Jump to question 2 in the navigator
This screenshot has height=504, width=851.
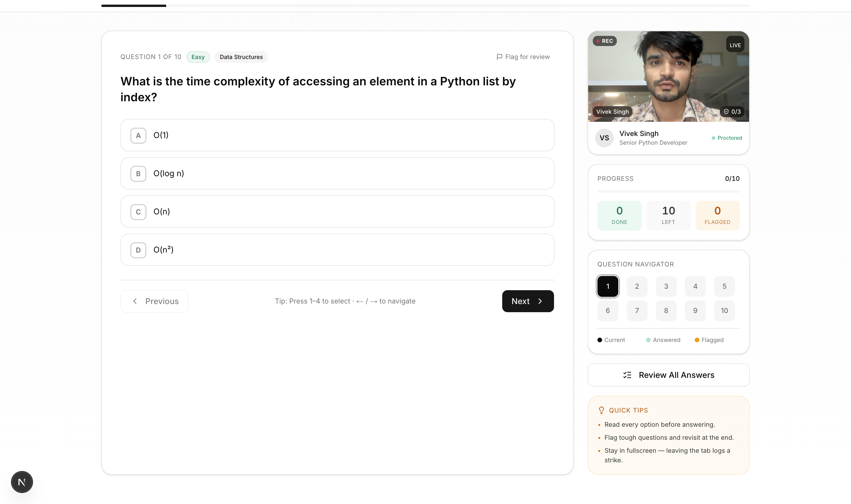(637, 286)
